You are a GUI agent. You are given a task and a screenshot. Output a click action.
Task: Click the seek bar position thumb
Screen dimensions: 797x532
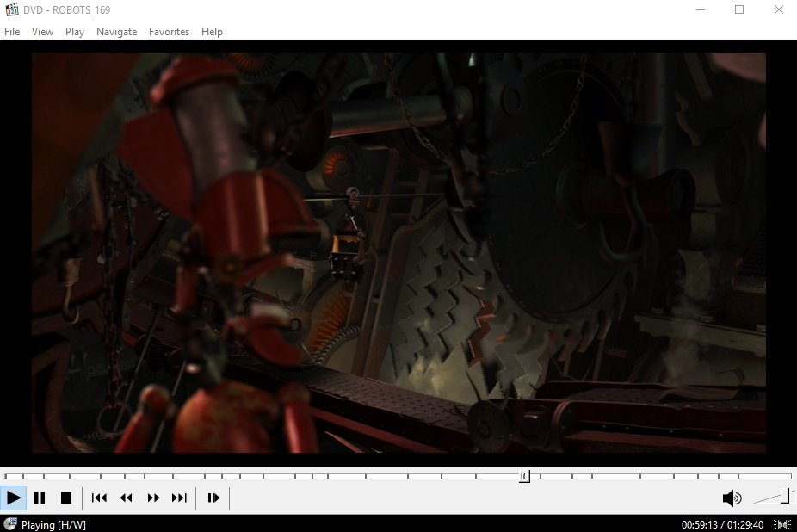click(x=524, y=476)
